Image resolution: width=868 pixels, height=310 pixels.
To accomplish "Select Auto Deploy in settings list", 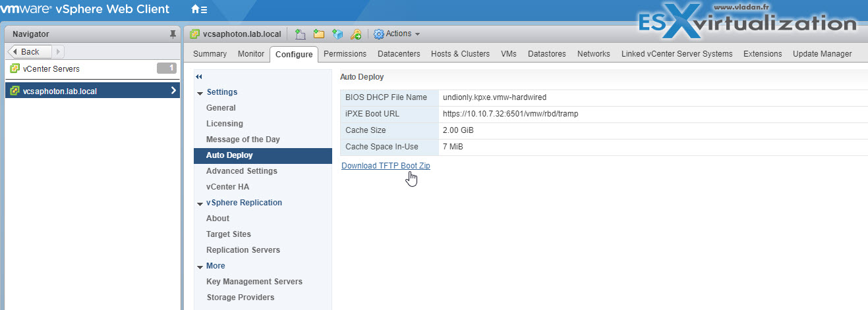I will (263, 155).
